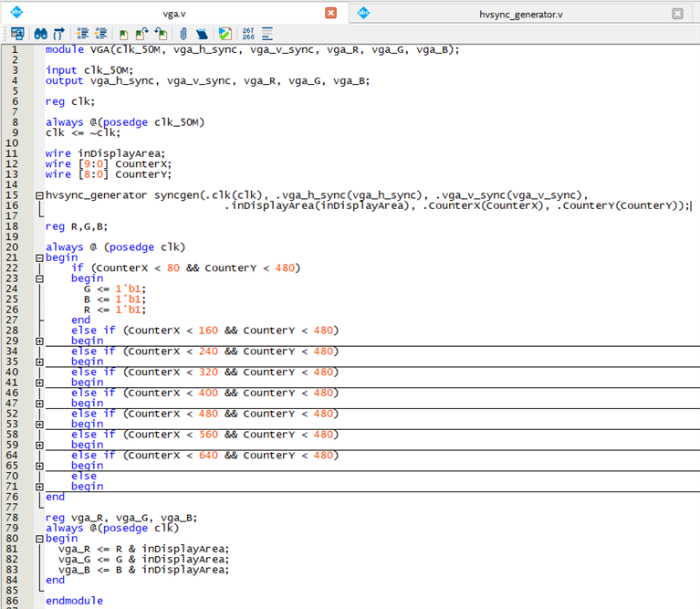Click the green checkmark analyze file icon
The height and width of the screenshot is (609, 700).
pos(225,33)
